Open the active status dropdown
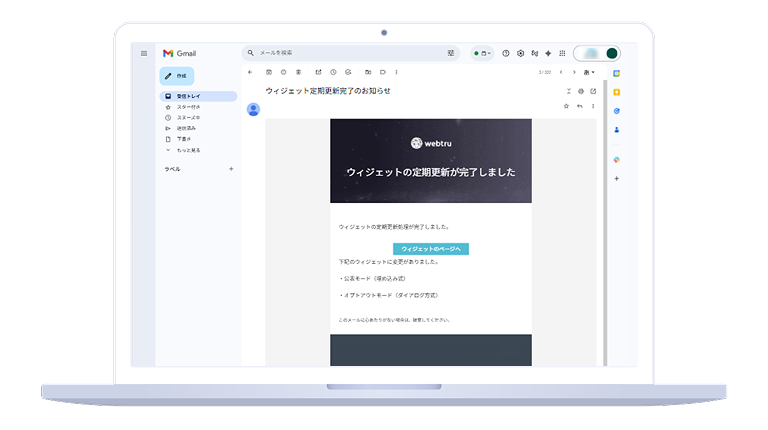The image size is (768, 430). [x=482, y=53]
